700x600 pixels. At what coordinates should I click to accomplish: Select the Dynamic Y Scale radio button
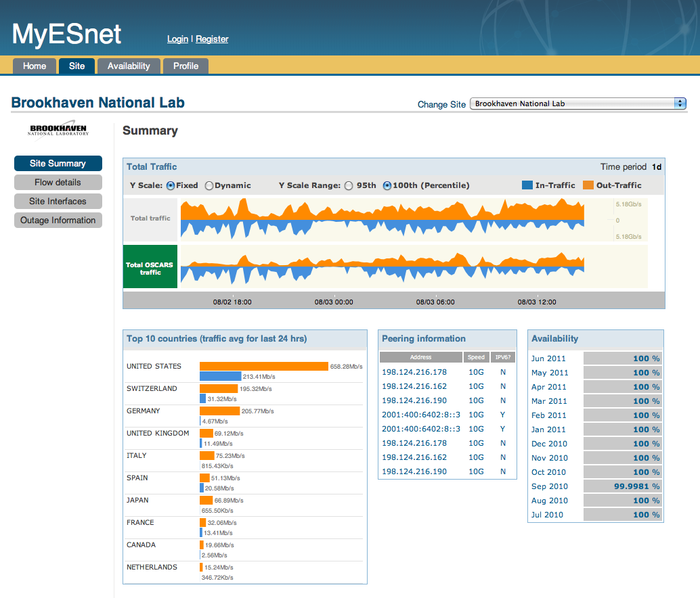pyautogui.click(x=209, y=185)
